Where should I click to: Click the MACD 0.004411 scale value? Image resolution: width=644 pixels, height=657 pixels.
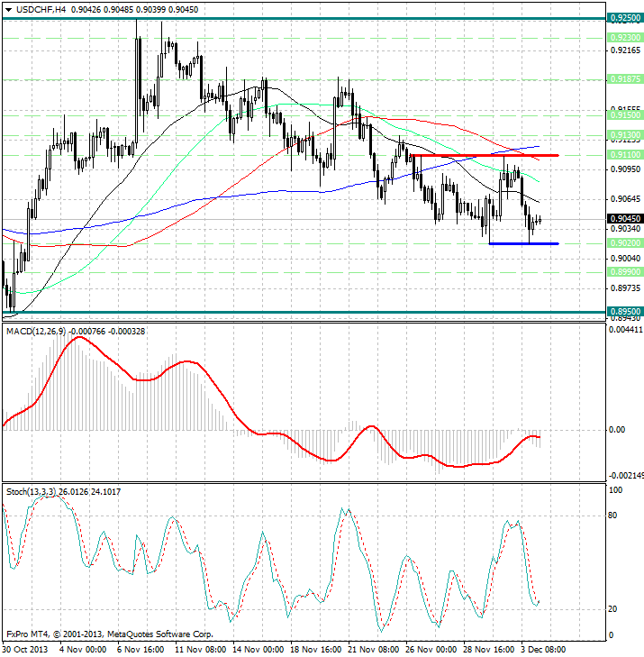pos(626,330)
